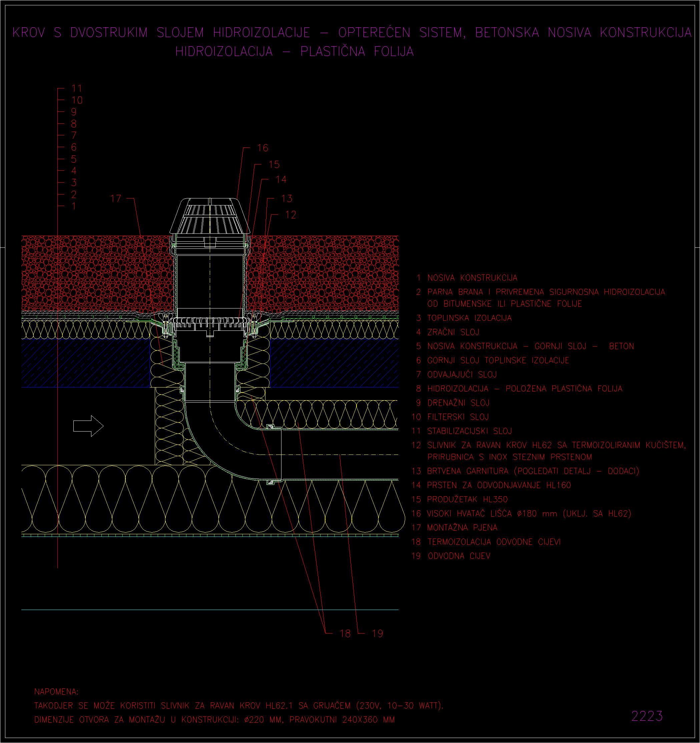The image size is (700, 743).
Task: Click legend entry '1 NOSIVA KONSTRUKCIJA'
Action: [467, 278]
